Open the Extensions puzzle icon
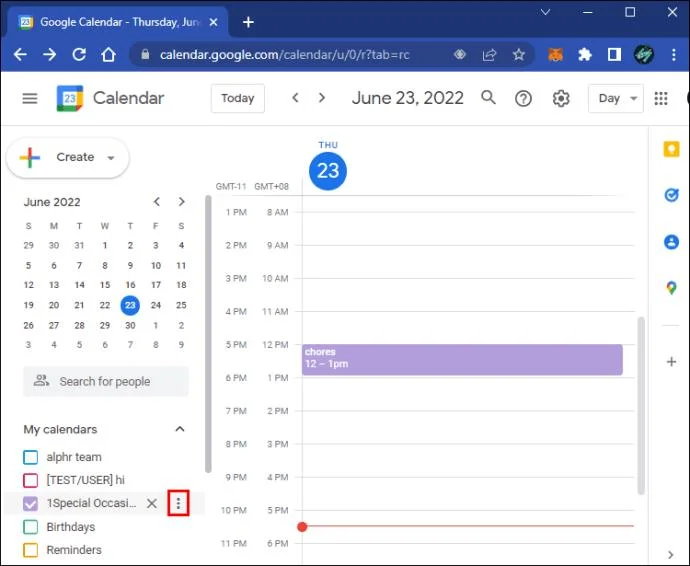The image size is (690, 566). (584, 55)
